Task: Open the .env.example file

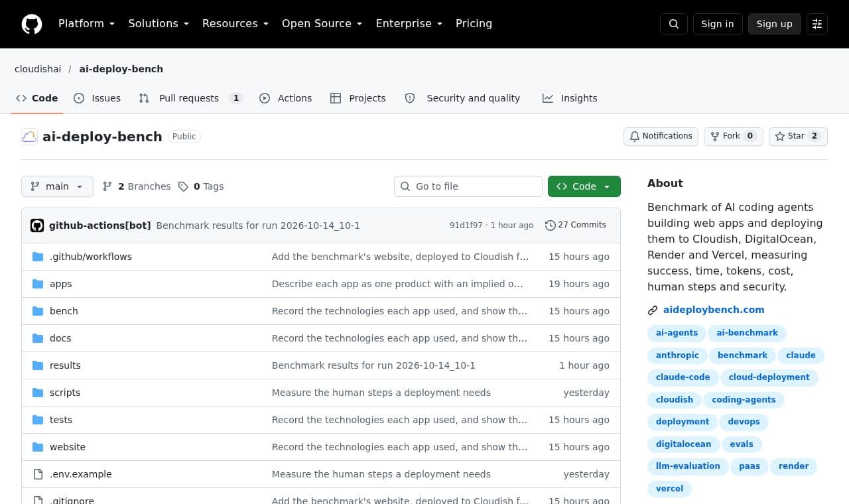Action: tap(81, 474)
